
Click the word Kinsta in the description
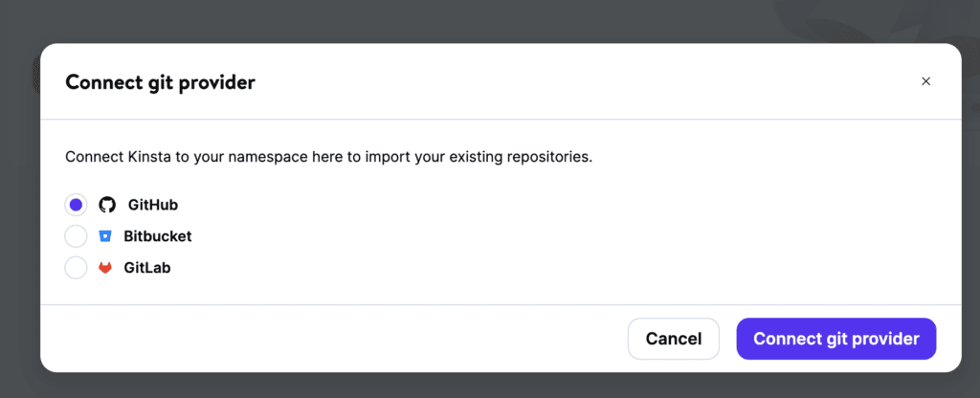coord(150,156)
